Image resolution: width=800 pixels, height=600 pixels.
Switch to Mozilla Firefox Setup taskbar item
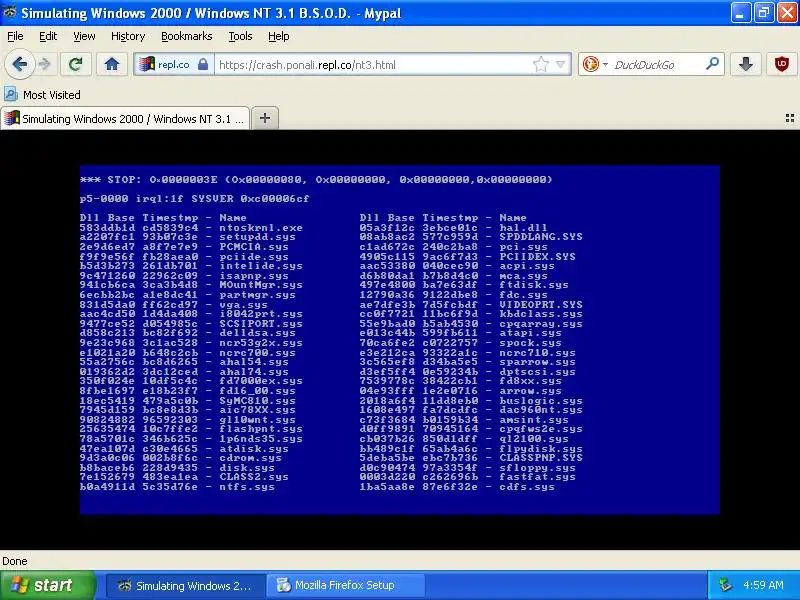tap(346, 585)
